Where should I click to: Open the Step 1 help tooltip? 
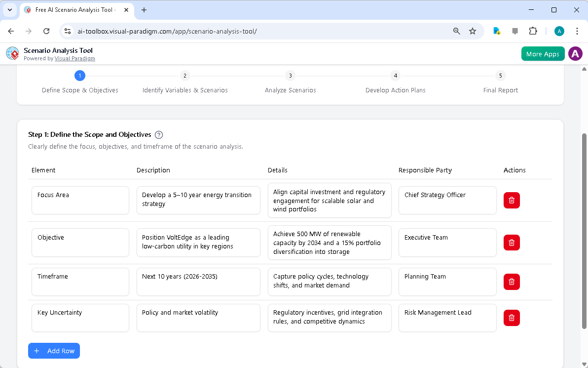click(x=158, y=134)
